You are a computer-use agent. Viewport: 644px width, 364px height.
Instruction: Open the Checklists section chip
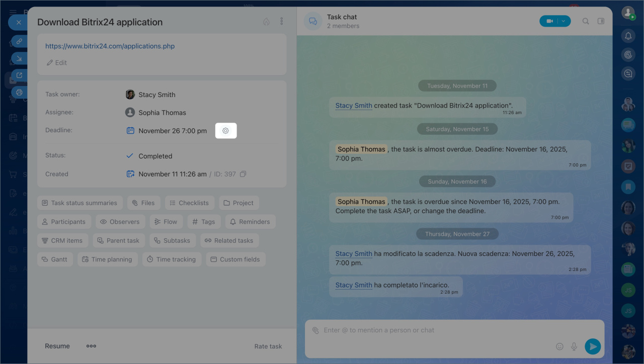coord(189,203)
